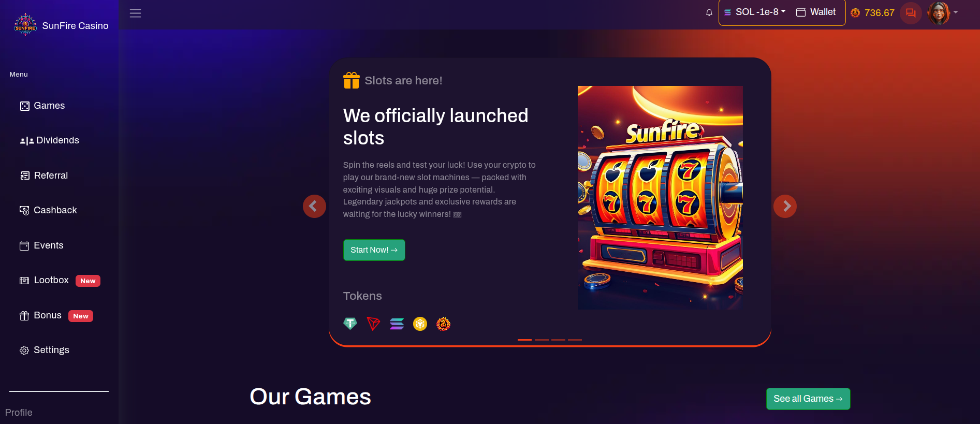Select the Solana token icon under Tokens
980x424 pixels.
click(x=397, y=324)
